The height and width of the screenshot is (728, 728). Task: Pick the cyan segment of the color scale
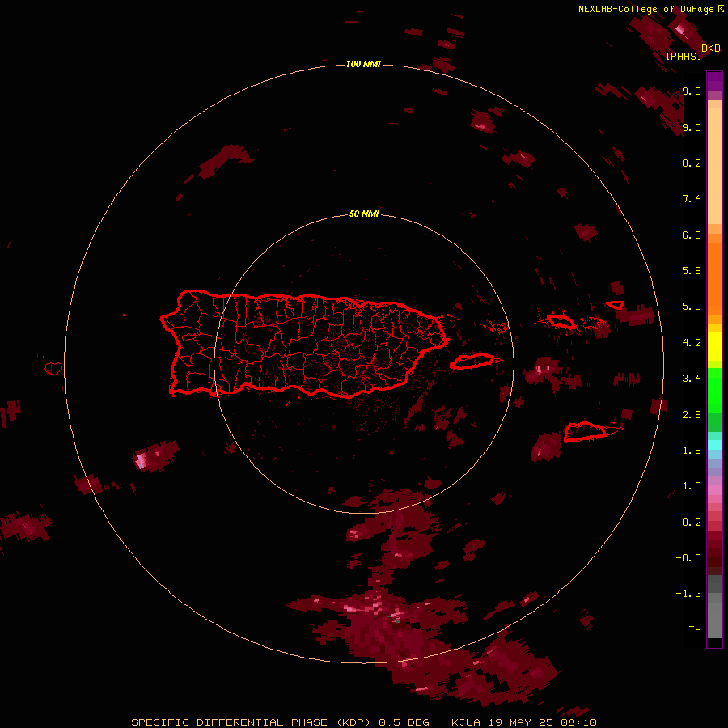[714, 445]
